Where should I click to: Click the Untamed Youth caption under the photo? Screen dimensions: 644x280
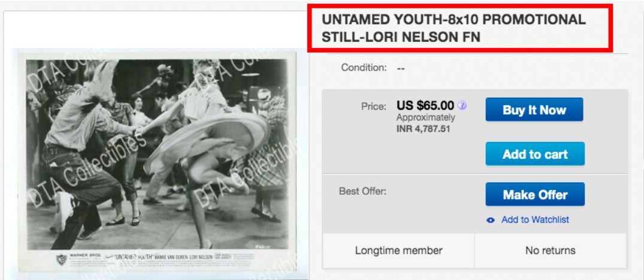pos(134,257)
